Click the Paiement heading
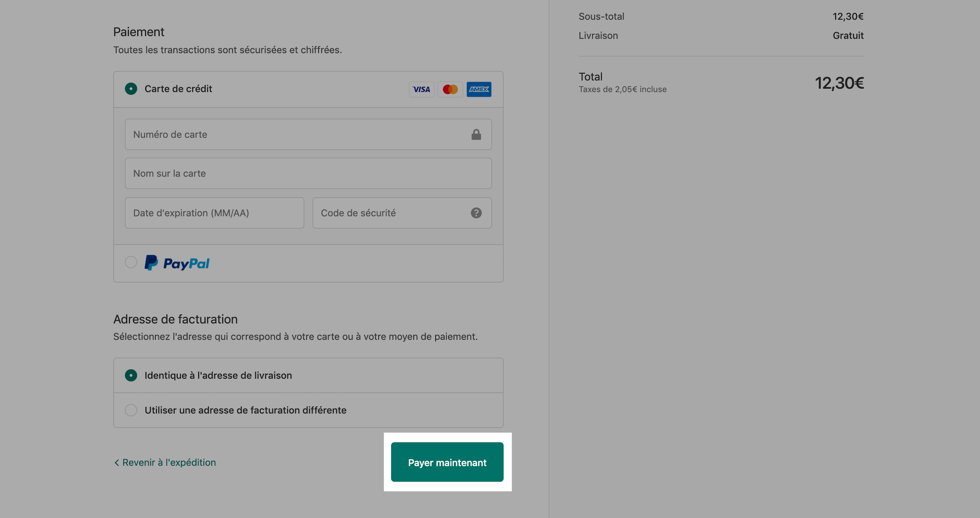The height and width of the screenshot is (518, 980). pos(138,32)
